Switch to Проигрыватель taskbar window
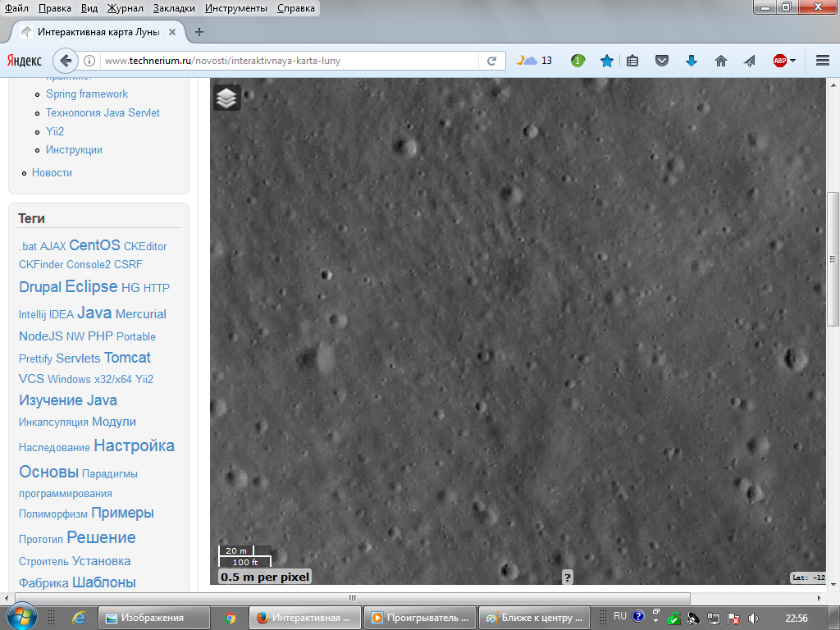The width and height of the screenshot is (840, 630). [421, 618]
